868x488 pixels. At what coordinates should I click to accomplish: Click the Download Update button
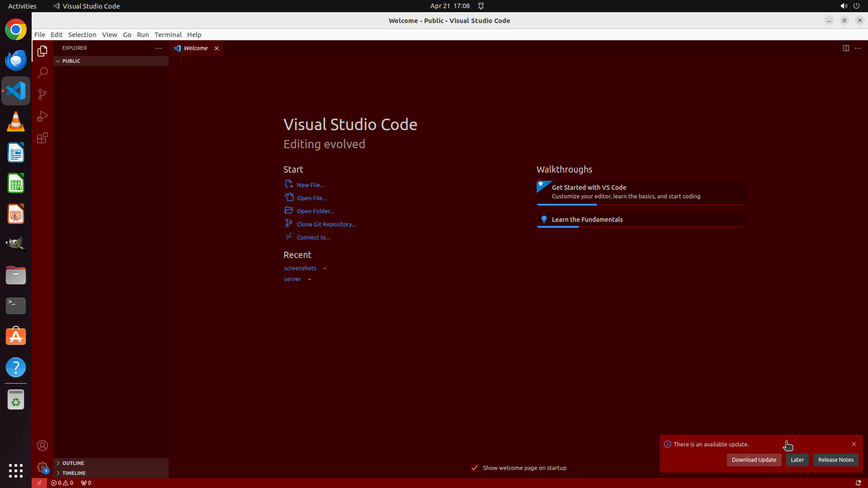(x=754, y=460)
